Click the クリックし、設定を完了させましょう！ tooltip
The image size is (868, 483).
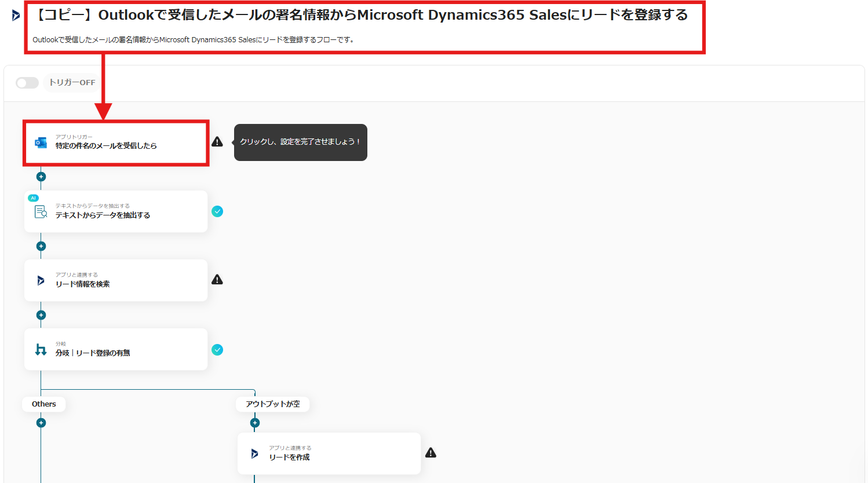click(x=301, y=142)
